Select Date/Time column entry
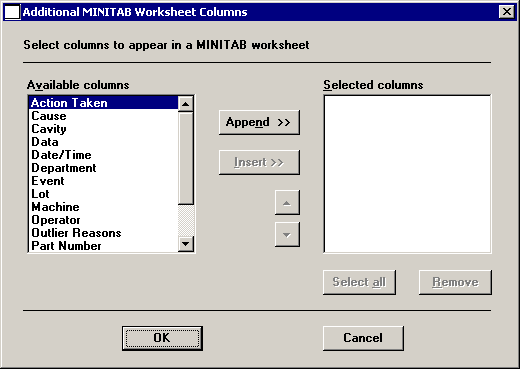This screenshot has width=520, height=369. coord(104,155)
